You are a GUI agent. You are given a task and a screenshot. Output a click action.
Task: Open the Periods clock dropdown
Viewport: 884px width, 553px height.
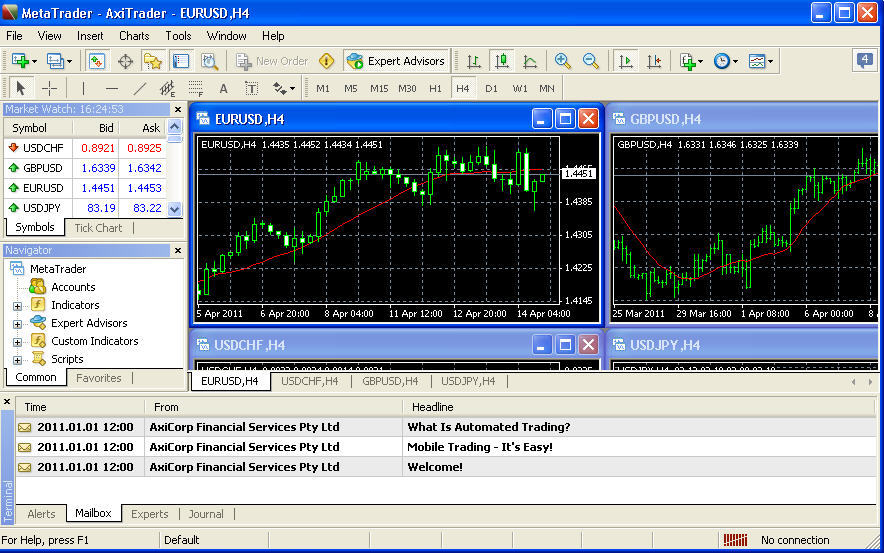(726, 61)
